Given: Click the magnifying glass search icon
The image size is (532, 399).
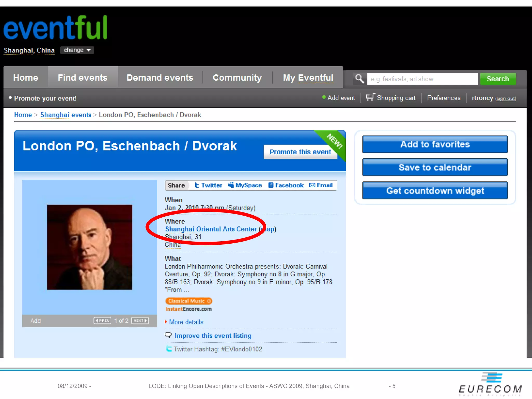Looking at the screenshot, I should [x=360, y=79].
